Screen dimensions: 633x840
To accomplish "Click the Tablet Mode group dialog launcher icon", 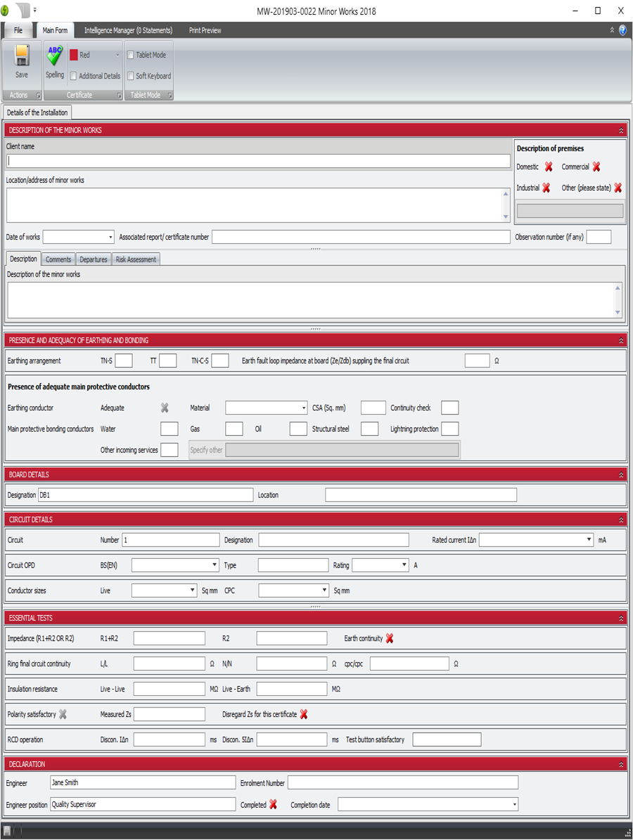I will click(169, 95).
